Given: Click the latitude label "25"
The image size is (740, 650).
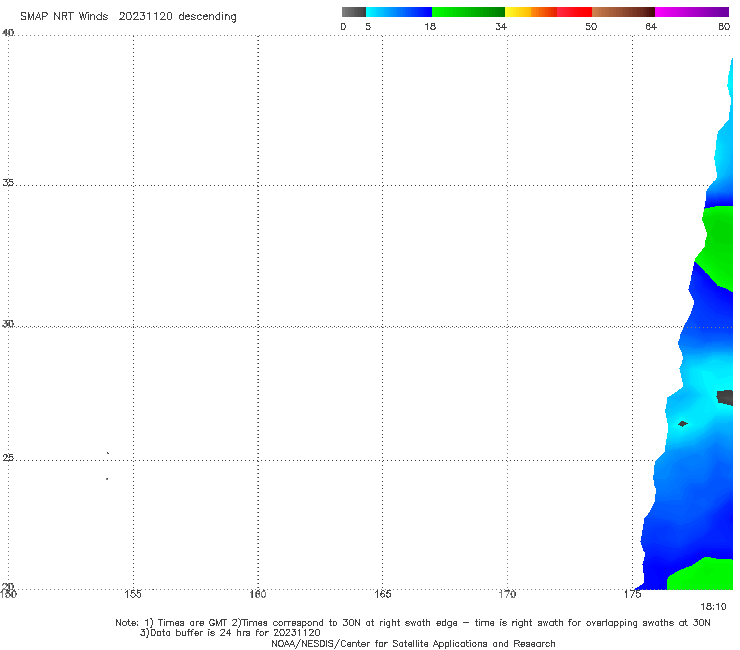Looking at the screenshot, I should coord(8,457).
